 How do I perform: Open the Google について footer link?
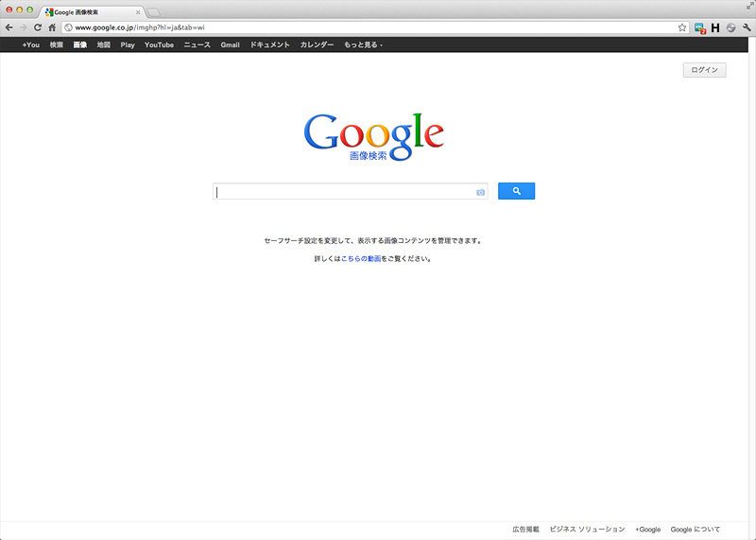coord(696,530)
